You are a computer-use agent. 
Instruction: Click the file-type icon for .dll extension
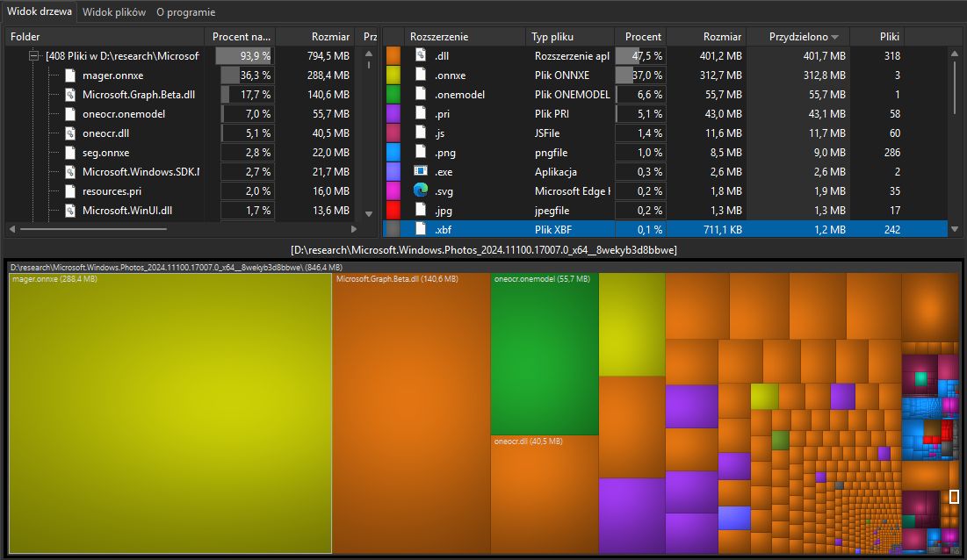(421, 55)
